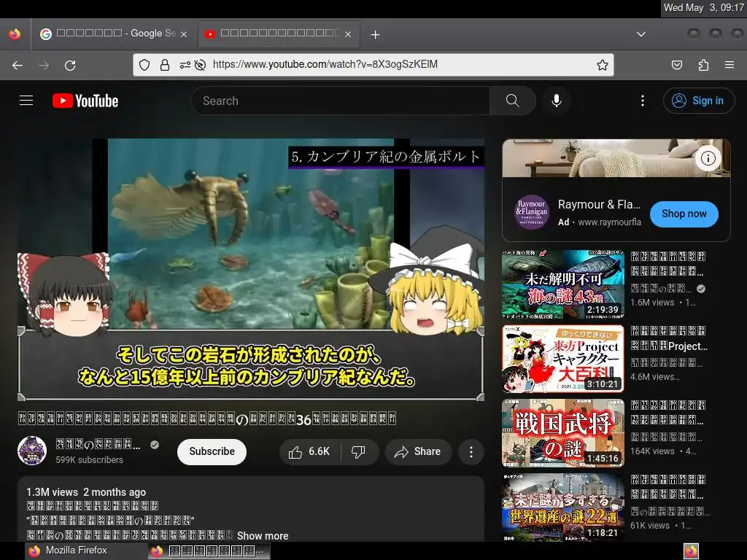The width and height of the screenshot is (747, 560).
Task: Expand the list all tabs dropdown
Action: (641, 34)
